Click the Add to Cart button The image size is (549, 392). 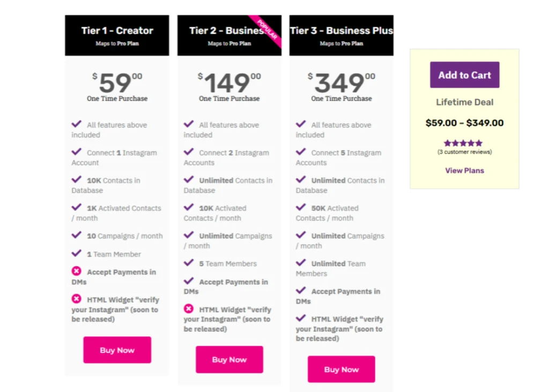pos(464,75)
